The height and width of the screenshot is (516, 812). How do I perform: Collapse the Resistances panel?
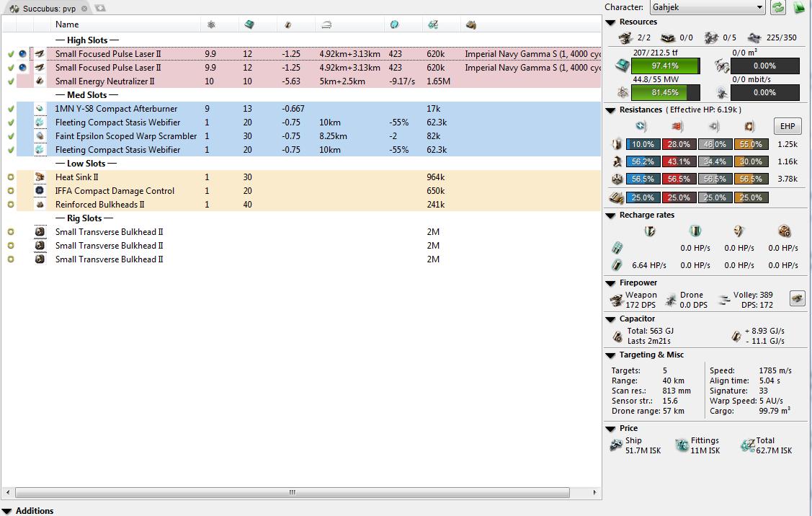point(610,110)
